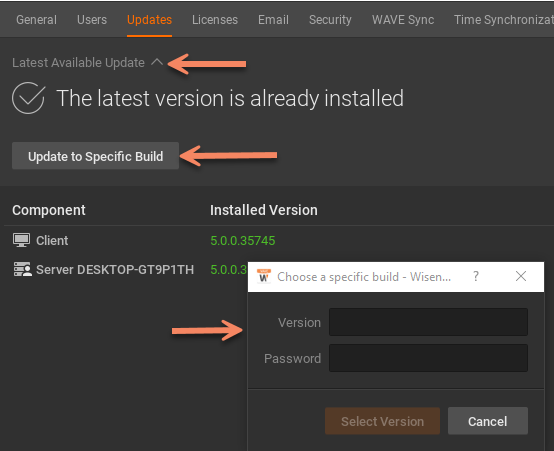Select the Updates tab
Image resolution: width=554 pixels, height=451 pixels.
pos(149,20)
